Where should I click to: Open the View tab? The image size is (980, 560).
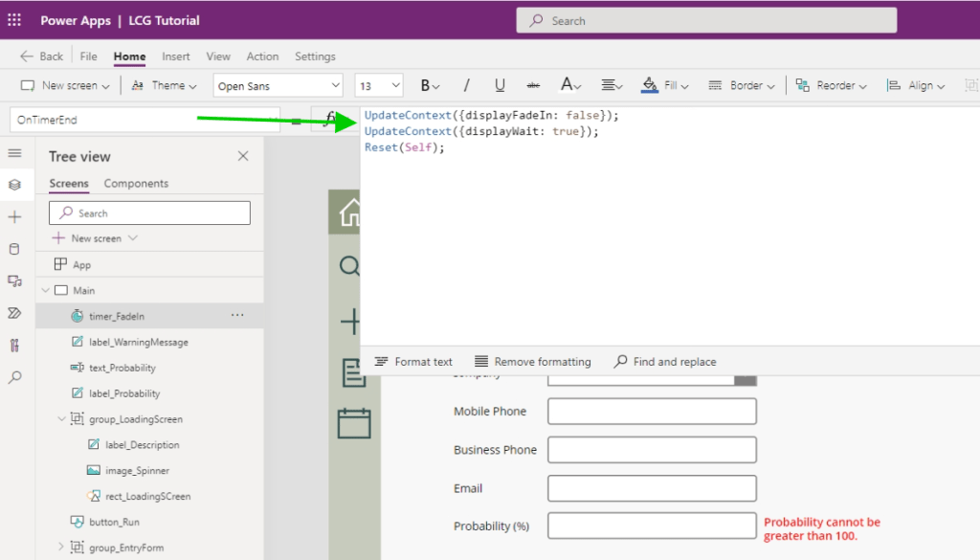[218, 56]
